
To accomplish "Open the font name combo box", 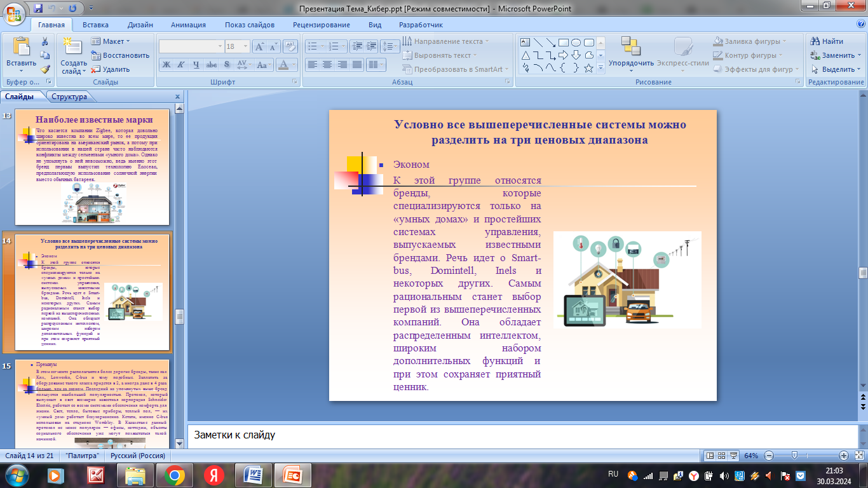I will pyautogui.click(x=191, y=46).
